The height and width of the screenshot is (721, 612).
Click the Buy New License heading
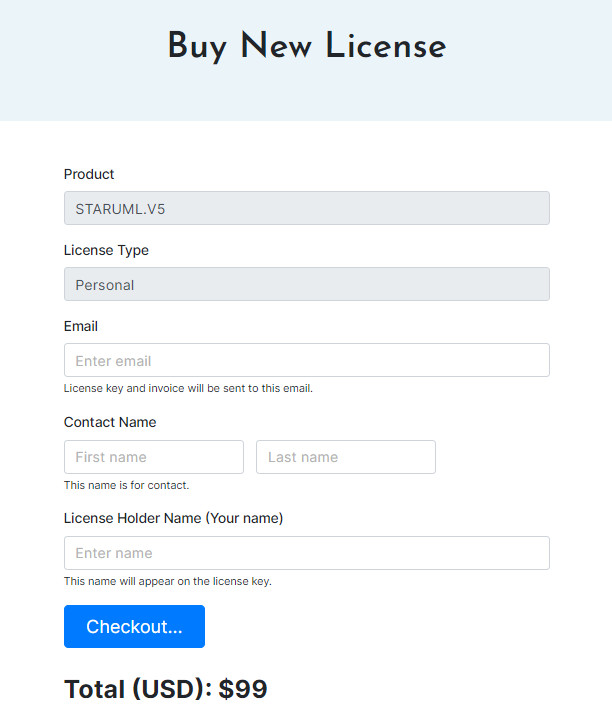pos(306,46)
